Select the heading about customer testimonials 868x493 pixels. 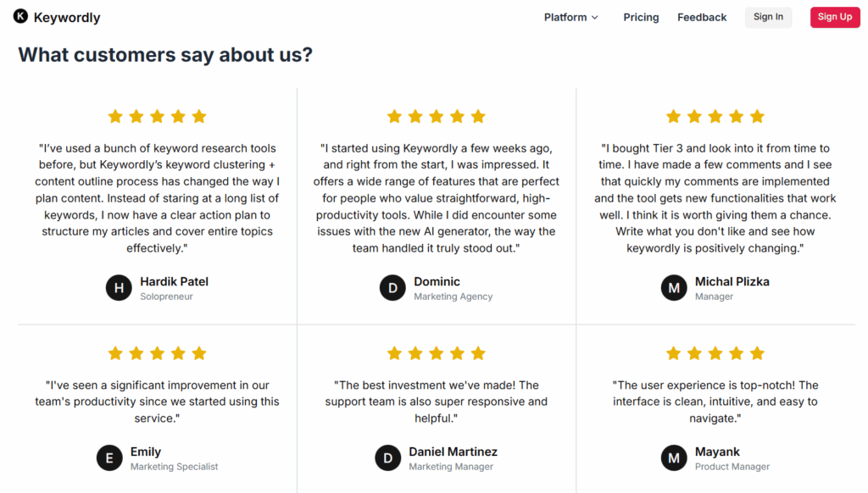coord(166,54)
